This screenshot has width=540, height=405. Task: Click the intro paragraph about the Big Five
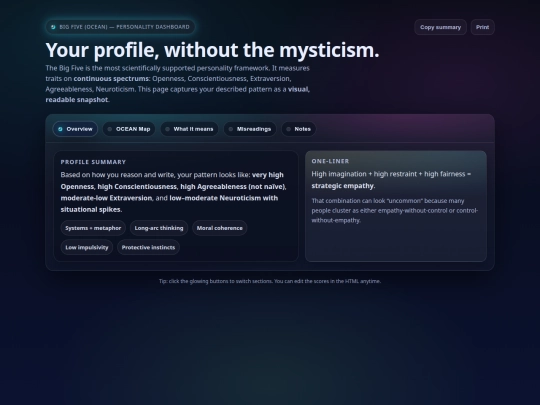click(177, 84)
